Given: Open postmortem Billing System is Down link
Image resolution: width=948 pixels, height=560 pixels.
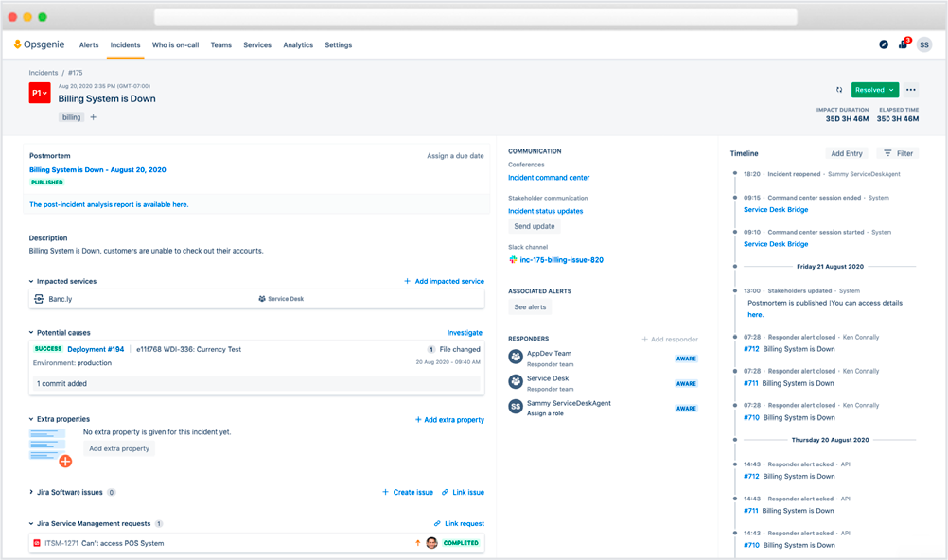Looking at the screenshot, I should point(98,170).
